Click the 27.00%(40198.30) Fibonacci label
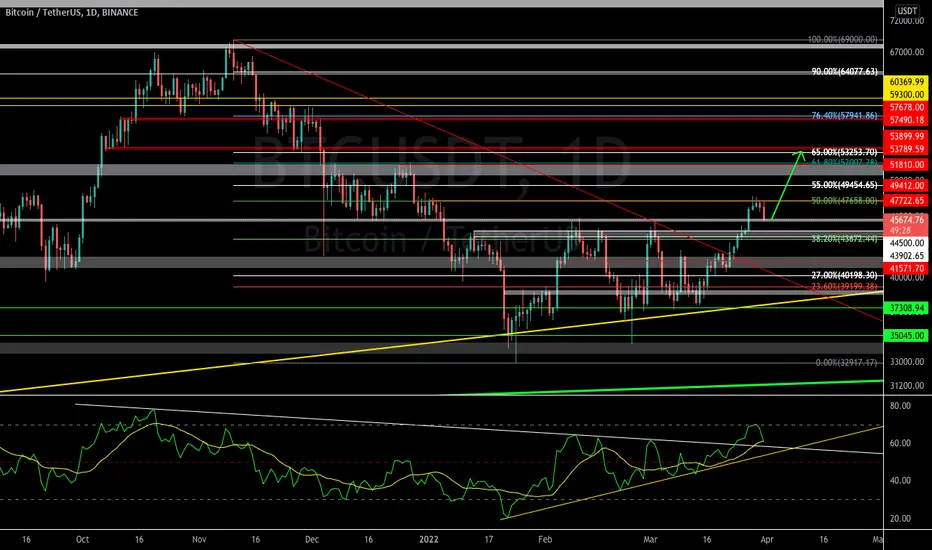The width and height of the screenshot is (932, 550). 844,276
